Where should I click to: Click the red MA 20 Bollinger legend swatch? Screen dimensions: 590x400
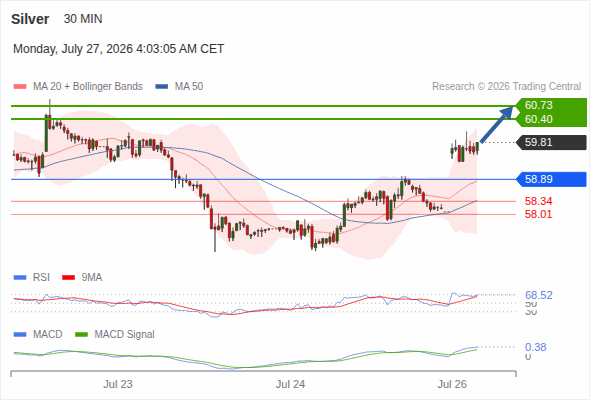click(x=20, y=87)
